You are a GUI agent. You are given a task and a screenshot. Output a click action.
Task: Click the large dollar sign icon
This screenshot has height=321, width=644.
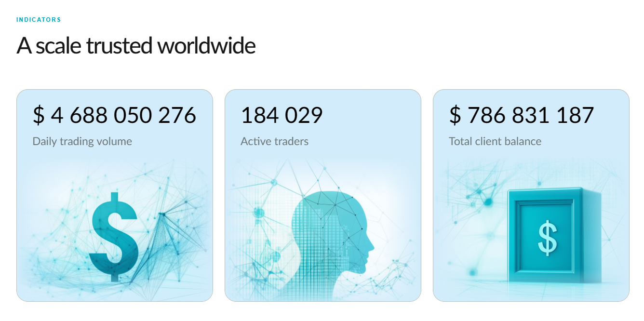click(114, 237)
